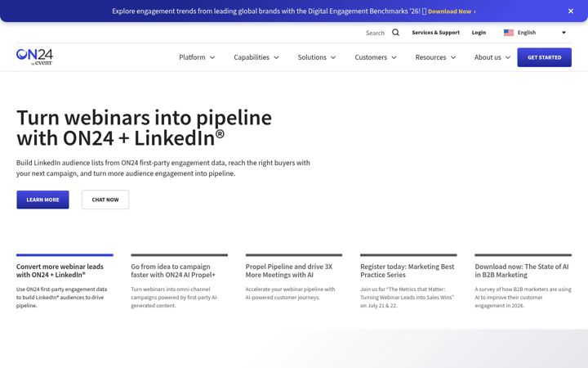Expand the Capabilities menu chevron
588x368 pixels.
click(276, 57)
